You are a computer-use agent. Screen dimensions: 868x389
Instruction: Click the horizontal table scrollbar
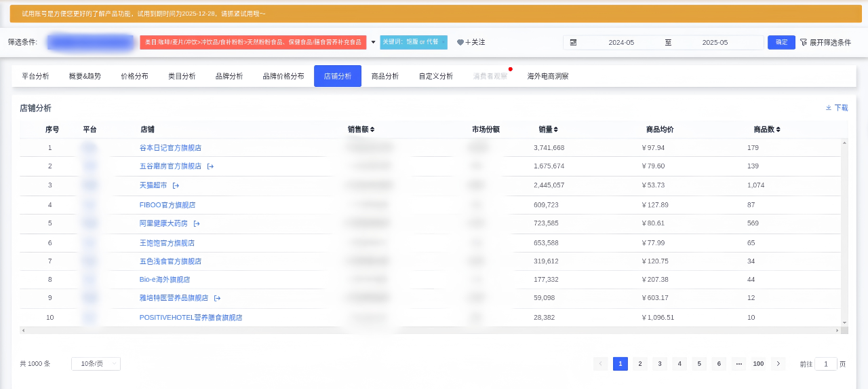[x=430, y=331]
